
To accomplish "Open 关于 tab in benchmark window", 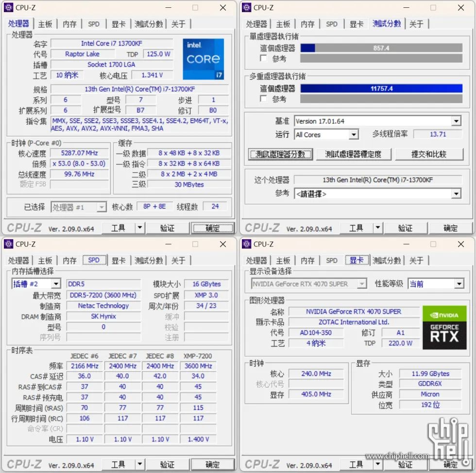I will click(x=416, y=24).
